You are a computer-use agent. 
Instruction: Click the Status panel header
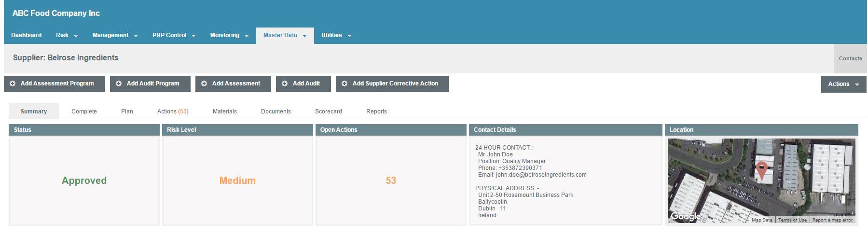84,130
